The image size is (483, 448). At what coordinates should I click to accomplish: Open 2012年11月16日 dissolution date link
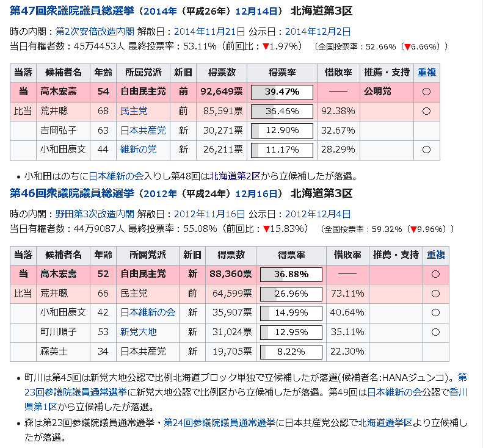pos(209,214)
